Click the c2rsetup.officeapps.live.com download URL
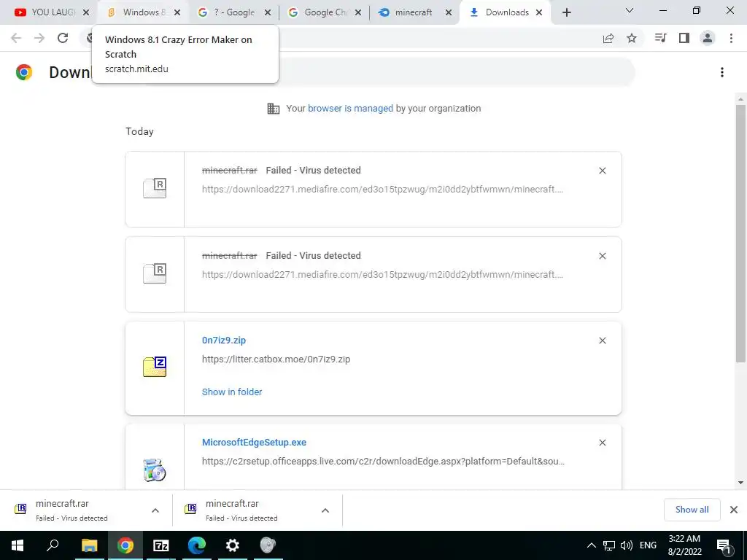 click(x=383, y=461)
